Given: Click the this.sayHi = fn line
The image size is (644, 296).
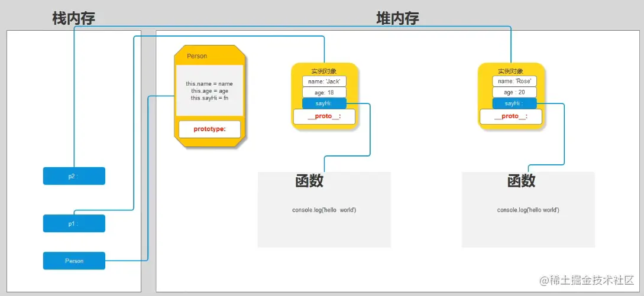Looking at the screenshot, I should (209, 98).
